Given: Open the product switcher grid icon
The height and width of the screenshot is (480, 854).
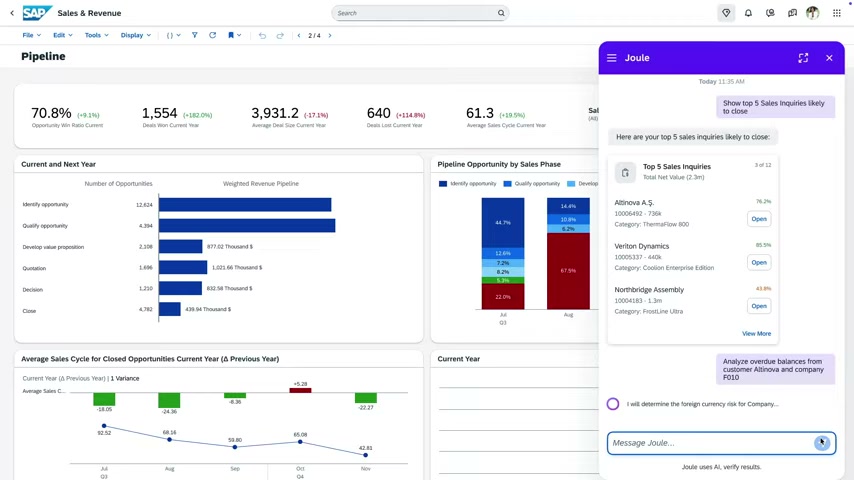Looking at the screenshot, I should click(837, 13).
